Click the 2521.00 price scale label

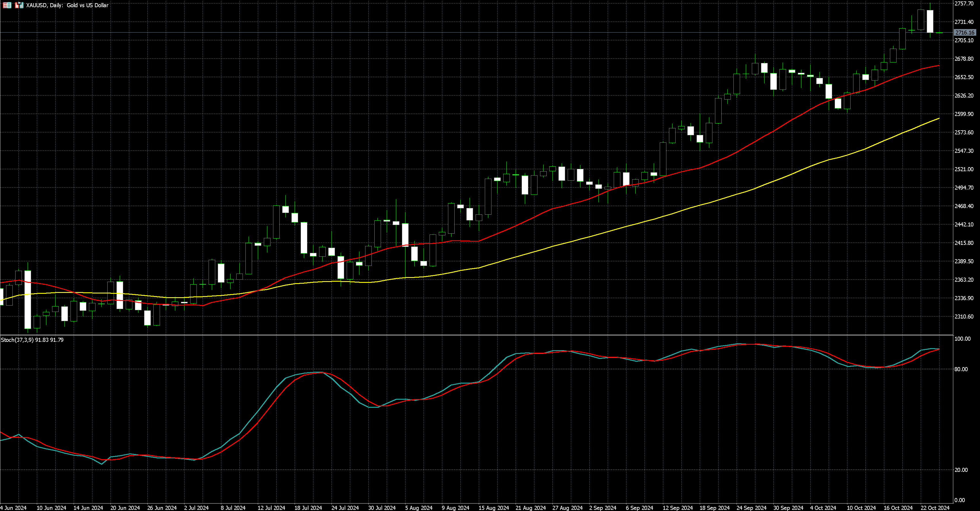coord(964,169)
